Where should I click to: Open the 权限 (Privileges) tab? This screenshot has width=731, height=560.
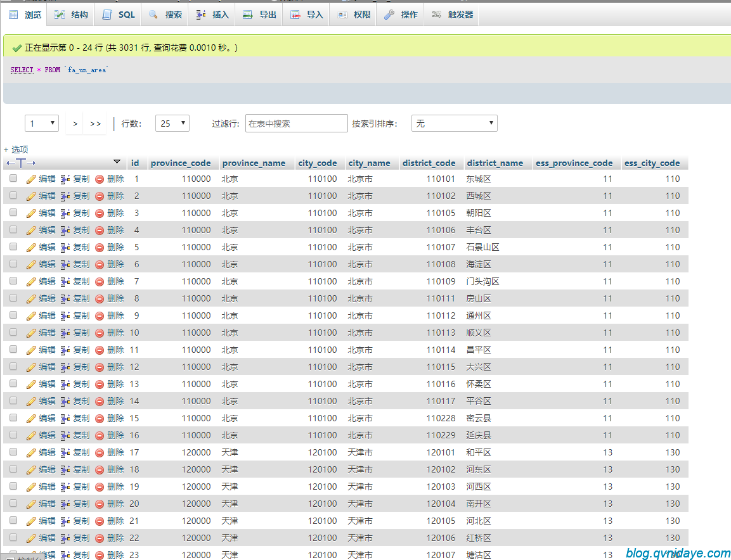353,15
